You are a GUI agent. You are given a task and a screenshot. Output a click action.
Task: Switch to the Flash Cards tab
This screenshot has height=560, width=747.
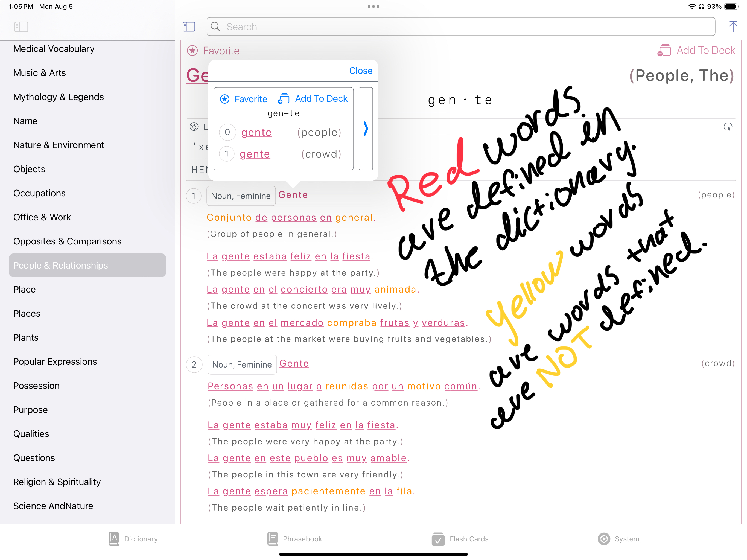[x=460, y=539]
